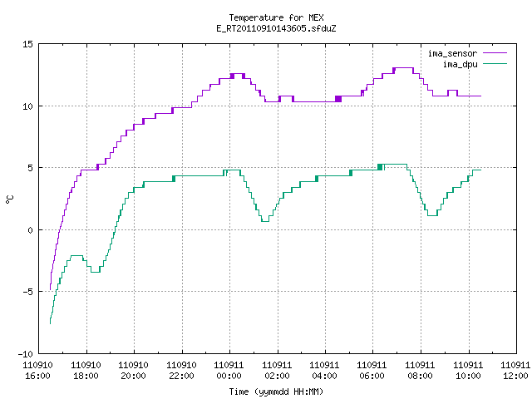Click the y-axis label 10
Screen dimensions: 532x399
[x=27, y=106]
